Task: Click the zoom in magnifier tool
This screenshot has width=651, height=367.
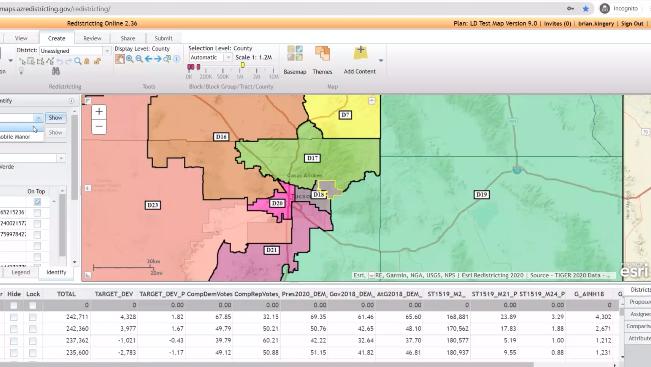Action: [x=130, y=59]
